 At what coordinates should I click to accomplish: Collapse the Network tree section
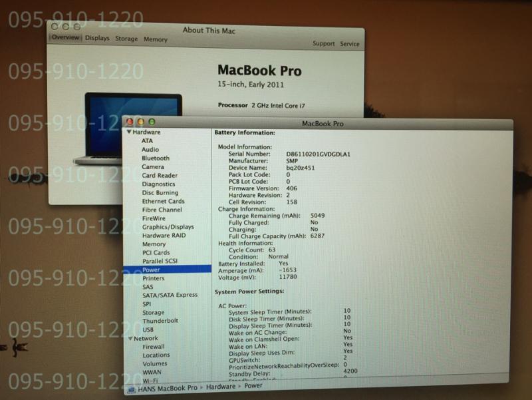pyautogui.click(x=130, y=339)
